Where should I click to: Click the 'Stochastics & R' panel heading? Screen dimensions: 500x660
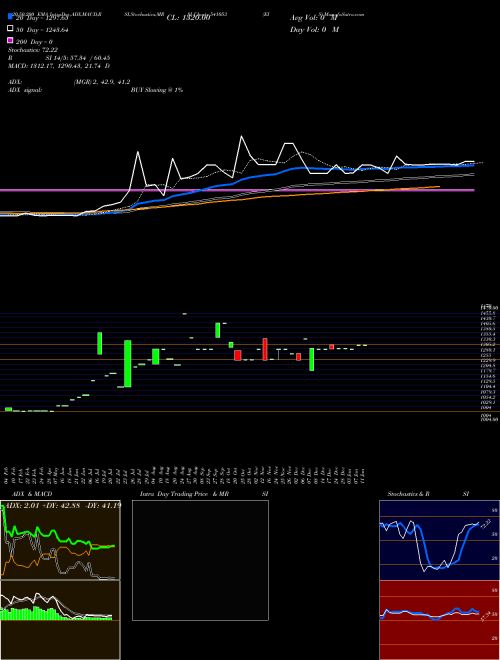tap(409, 494)
